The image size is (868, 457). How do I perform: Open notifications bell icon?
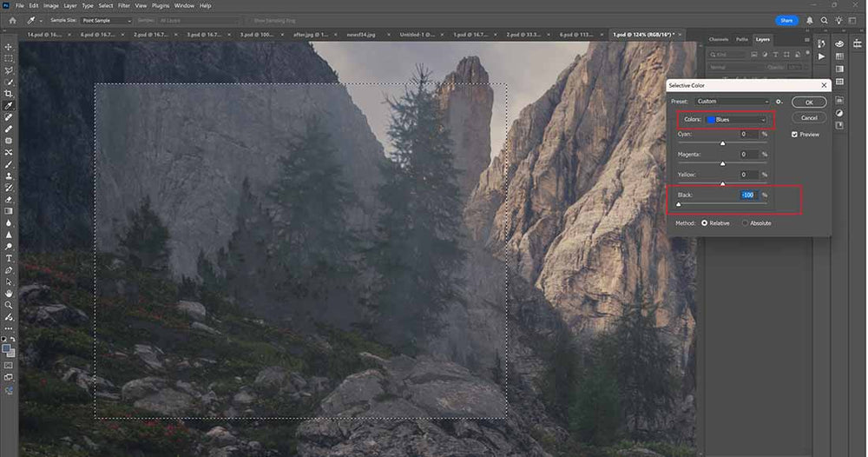tap(809, 21)
